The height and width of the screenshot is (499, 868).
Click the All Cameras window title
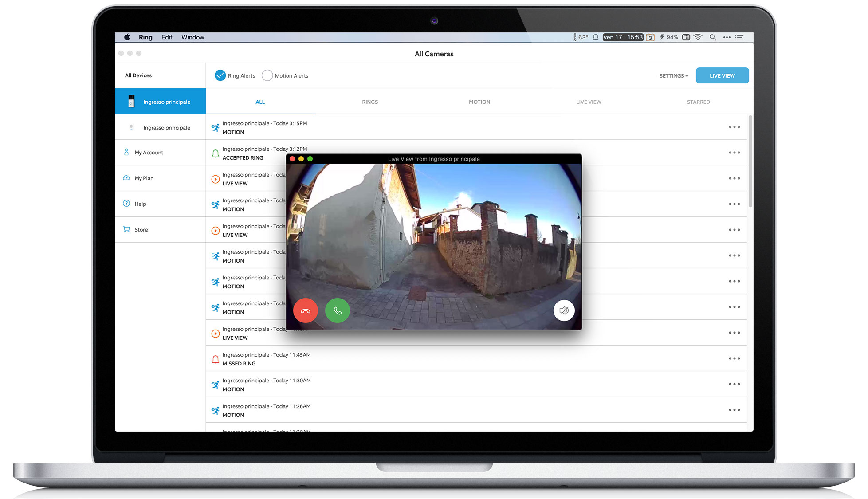coord(434,54)
